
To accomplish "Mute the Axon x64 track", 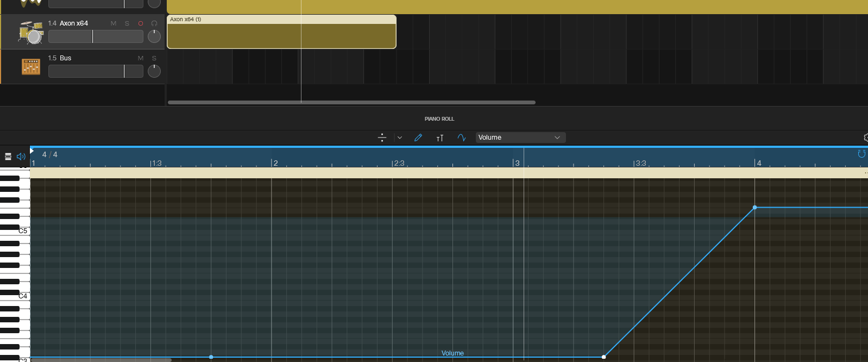I will tap(114, 23).
